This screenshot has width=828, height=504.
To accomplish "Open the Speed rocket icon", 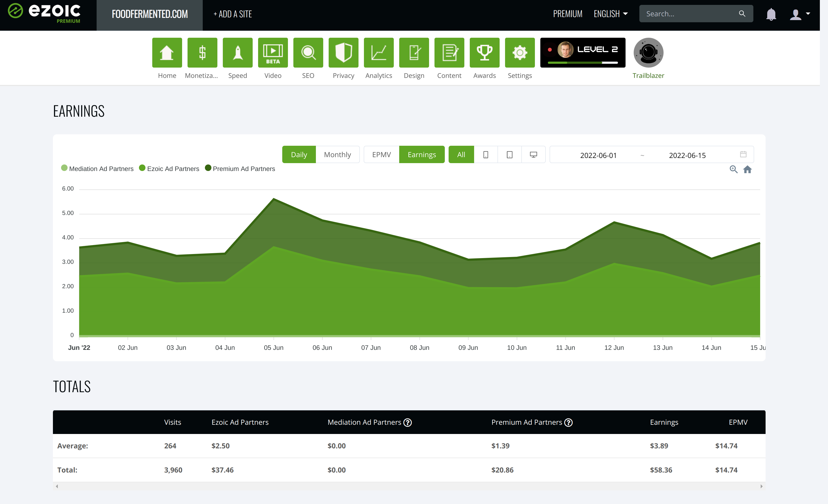I will (237, 52).
